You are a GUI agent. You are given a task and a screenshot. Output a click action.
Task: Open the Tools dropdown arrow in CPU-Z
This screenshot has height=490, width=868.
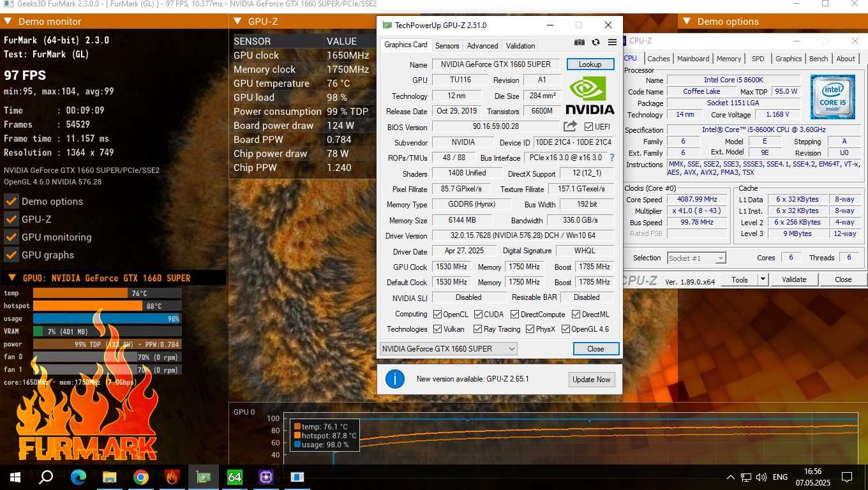tap(762, 279)
